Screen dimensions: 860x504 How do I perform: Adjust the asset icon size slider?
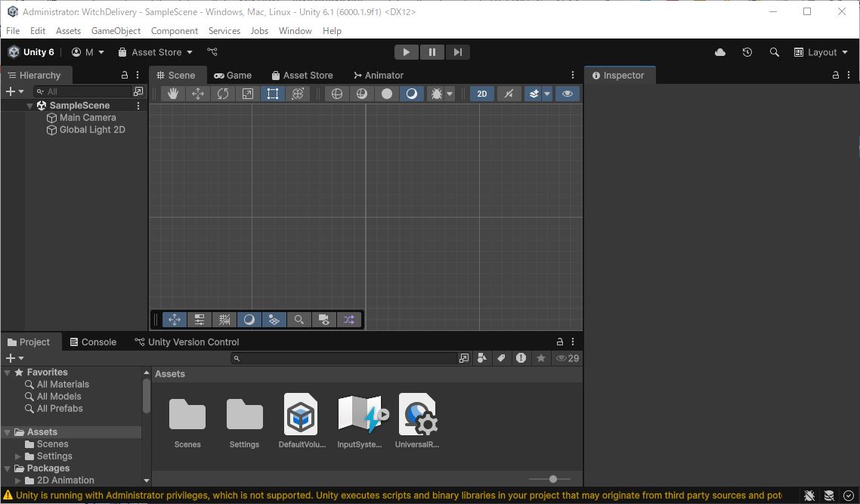(x=553, y=479)
